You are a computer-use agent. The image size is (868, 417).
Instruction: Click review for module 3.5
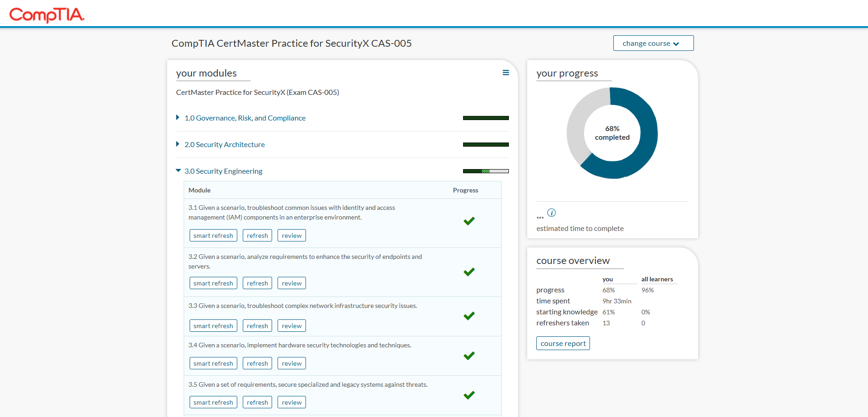(x=292, y=402)
